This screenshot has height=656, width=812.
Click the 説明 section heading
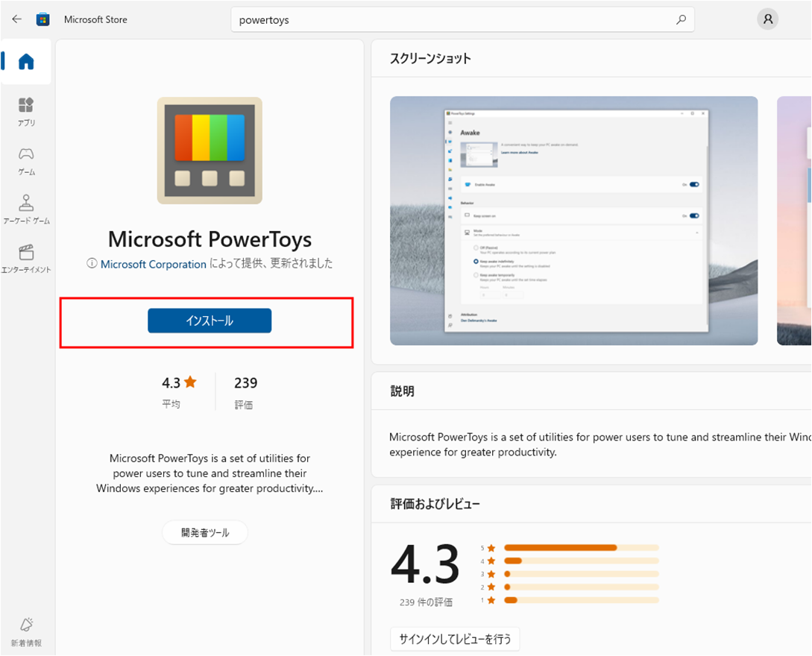403,391
